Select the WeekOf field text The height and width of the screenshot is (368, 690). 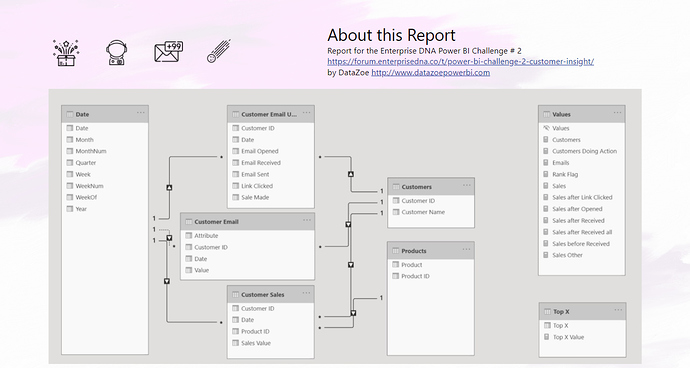tap(86, 197)
